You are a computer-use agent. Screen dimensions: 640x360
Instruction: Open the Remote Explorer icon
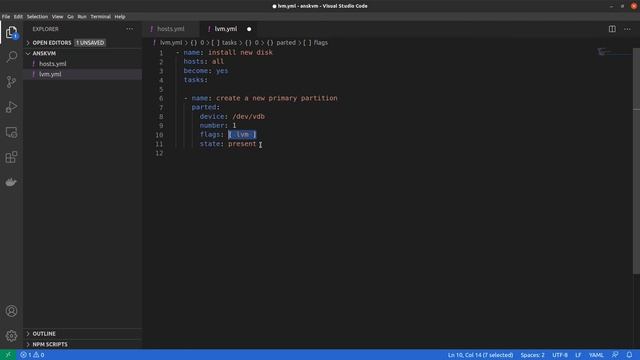point(11,132)
